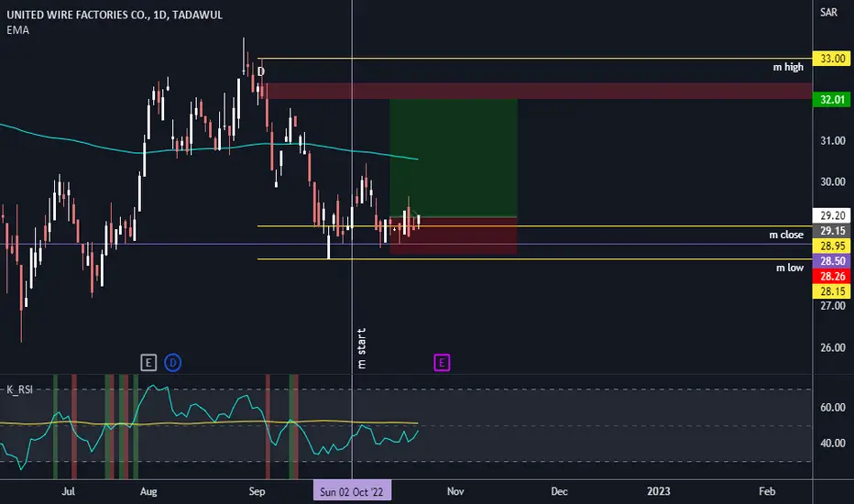
Task: Click the Nov label on time axis
Action: click(x=455, y=491)
